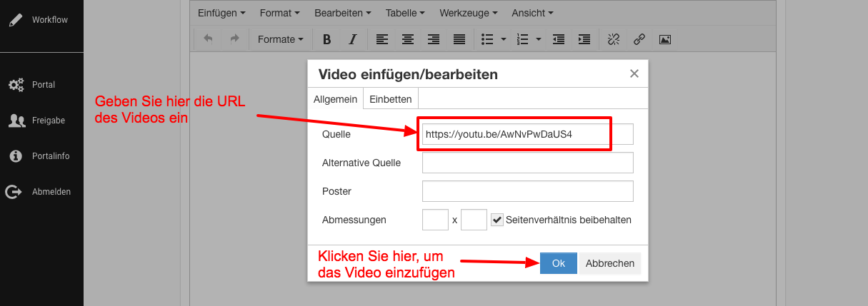Switch to the Einbetten tab

tap(390, 99)
